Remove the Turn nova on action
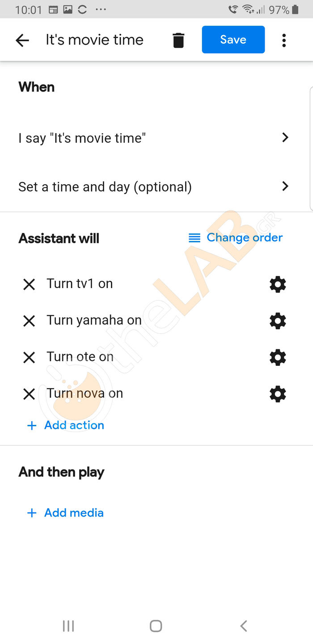The image size is (313, 644). (29, 394)
